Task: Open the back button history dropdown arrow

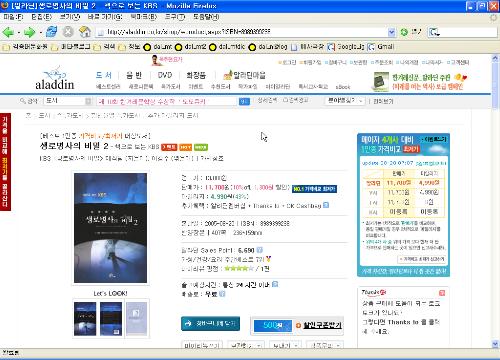Action: pyautogui.click(x=19, y=32)
